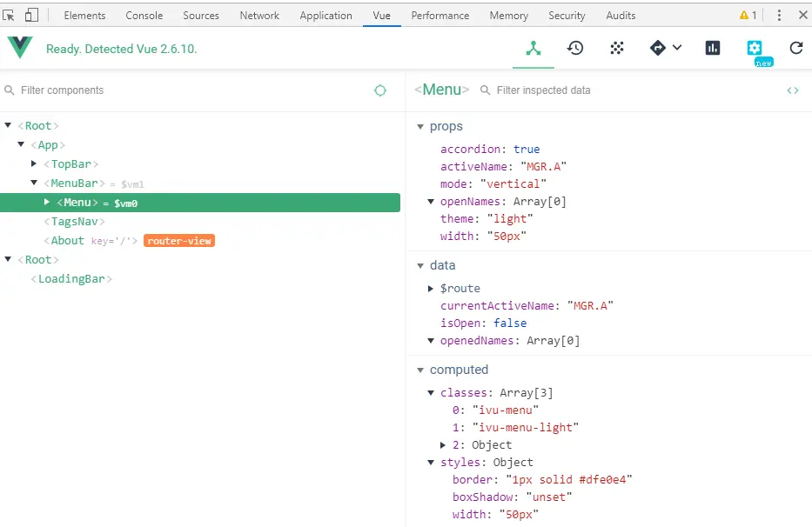Click the inspect element cursor icon
This screenshot has height=527, width=812.
(9, 15)
